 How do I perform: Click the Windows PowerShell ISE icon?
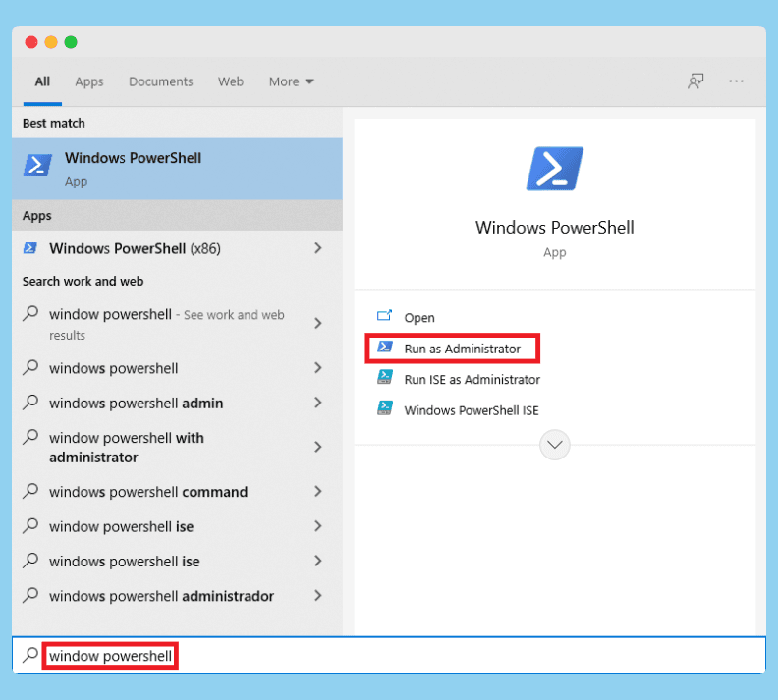[385, 409]
